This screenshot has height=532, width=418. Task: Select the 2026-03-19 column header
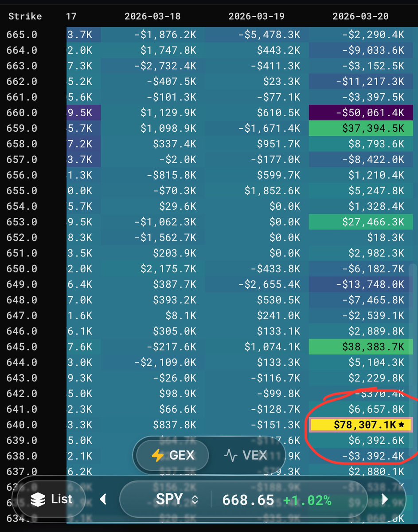(x=257, y=16)
